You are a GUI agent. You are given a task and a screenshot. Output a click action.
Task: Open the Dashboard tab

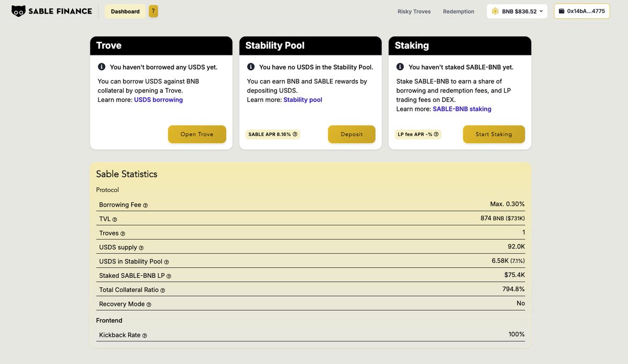tap(125, 12)
